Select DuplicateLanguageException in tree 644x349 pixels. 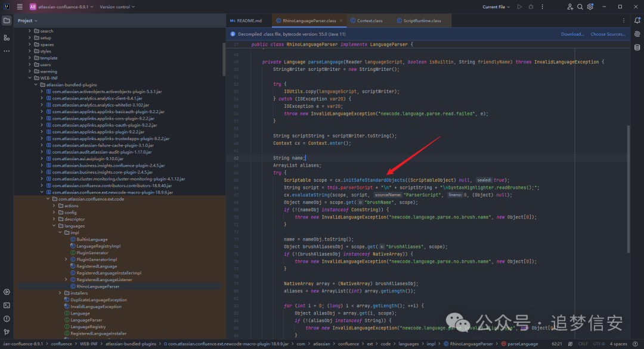[x=98, y=300]
